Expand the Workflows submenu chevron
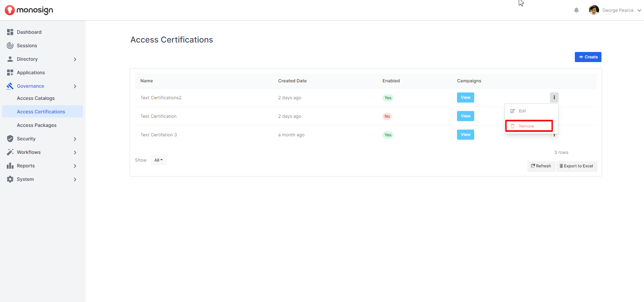The height and width of the screenshot is (302, 644). [75, 153]
